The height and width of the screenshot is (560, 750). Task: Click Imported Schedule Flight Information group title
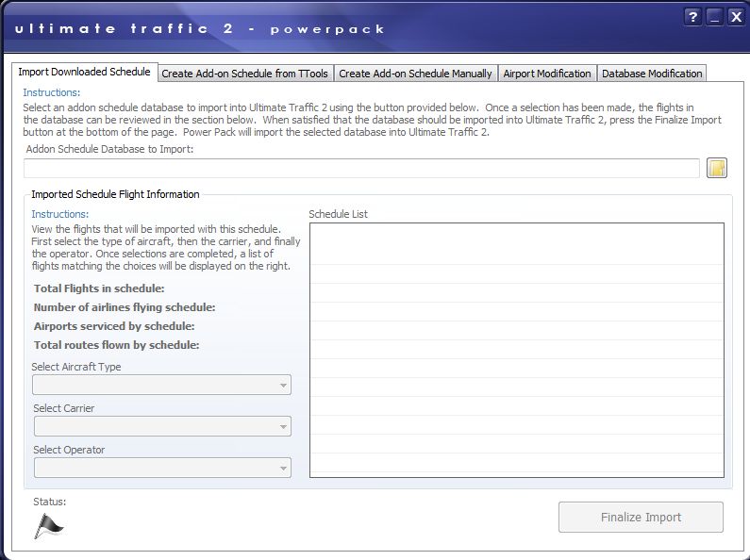115,194
